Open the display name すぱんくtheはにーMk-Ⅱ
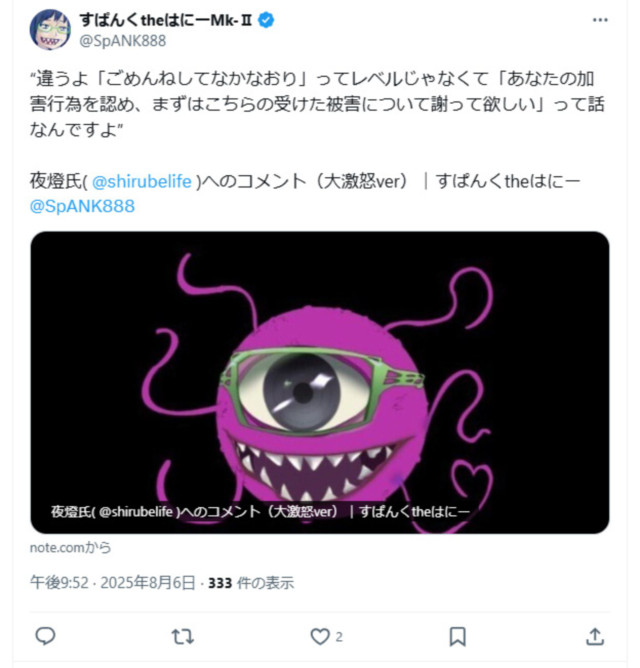Viewport: 640px width, 668px height. click(166, 20)
